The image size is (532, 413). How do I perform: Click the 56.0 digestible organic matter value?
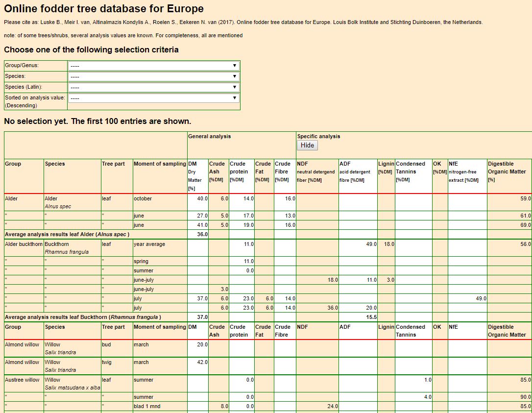pyautogui.click(x=526, y=244)
